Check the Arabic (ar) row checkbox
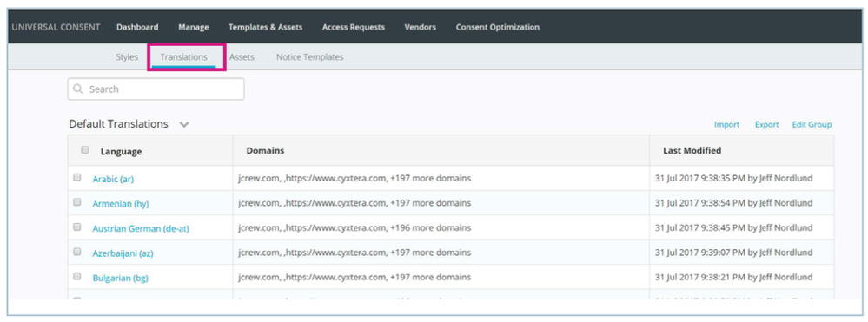This screenshot has height=322, width=868. [x=77, y=178]
